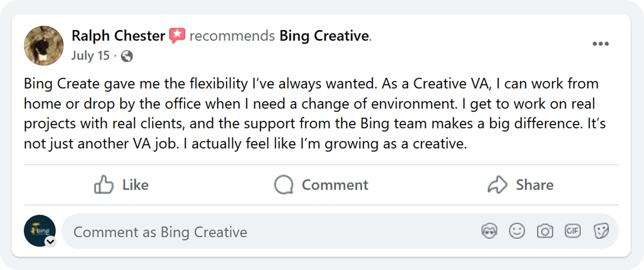The image size is (644, 270).
Task: Click the Comment button on post
Action: 321,185
